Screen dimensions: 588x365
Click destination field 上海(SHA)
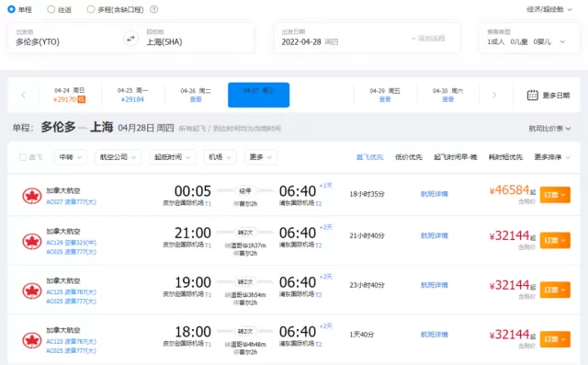(x=197, y=38)
